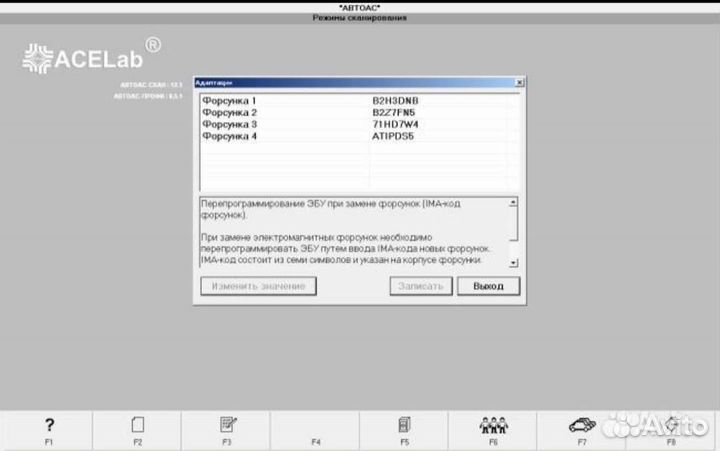
Task: Click the code value 71HD7W4
Action: [x=395, y=124]
